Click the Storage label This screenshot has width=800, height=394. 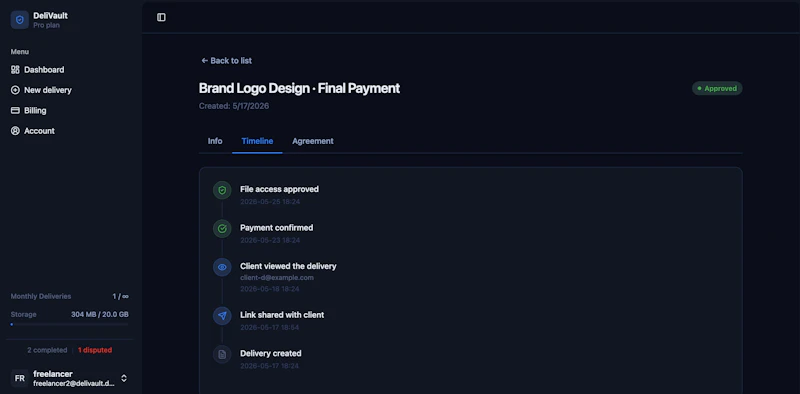[x=23, y=314]
